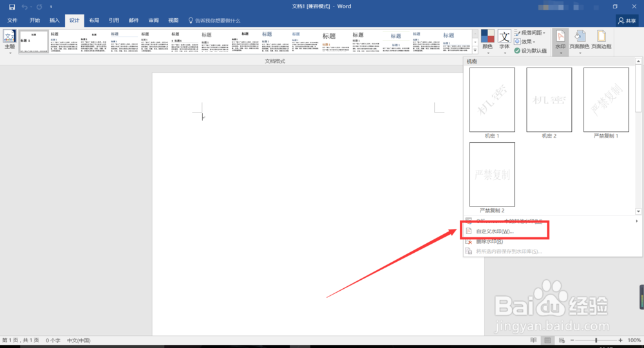
Task: Switch to read mode view icon
Action: coord(533,340)
